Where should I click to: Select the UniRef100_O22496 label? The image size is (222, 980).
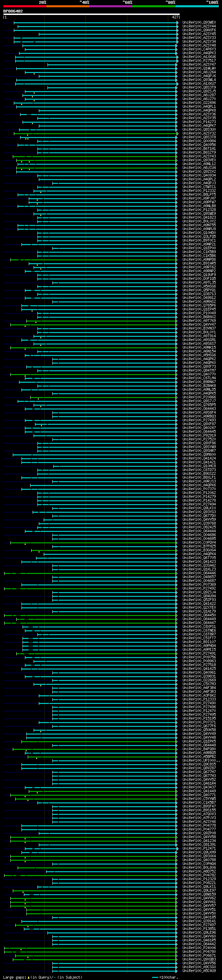[x=199, y=103]
